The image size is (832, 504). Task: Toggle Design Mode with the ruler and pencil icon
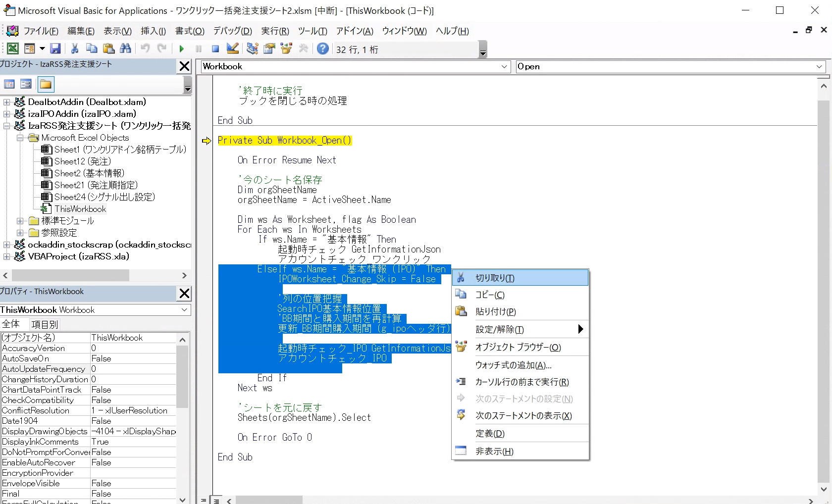point(232,49)
